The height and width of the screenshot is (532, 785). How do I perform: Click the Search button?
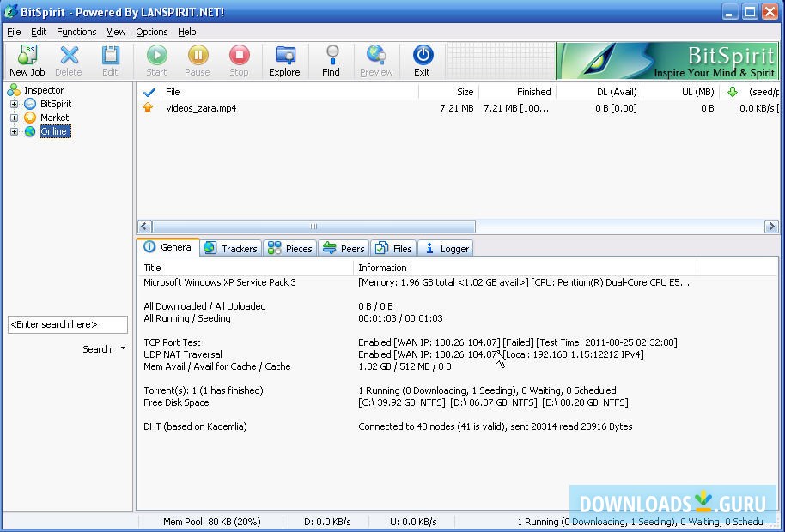point(97,349)
